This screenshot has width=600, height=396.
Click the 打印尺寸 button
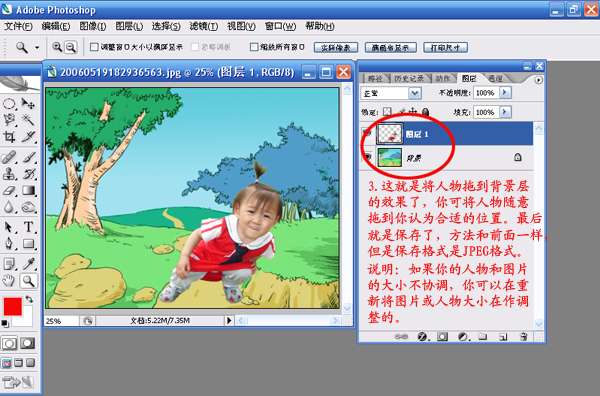click(446, 47)
